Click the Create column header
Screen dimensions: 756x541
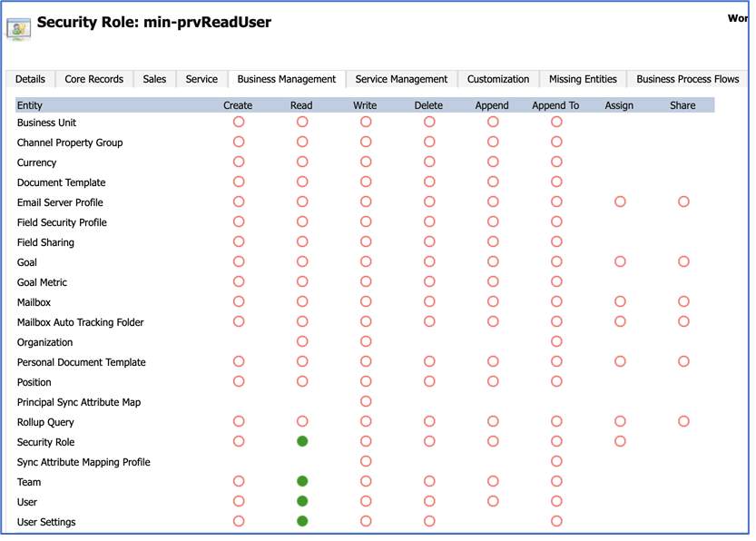coord(238,105)
